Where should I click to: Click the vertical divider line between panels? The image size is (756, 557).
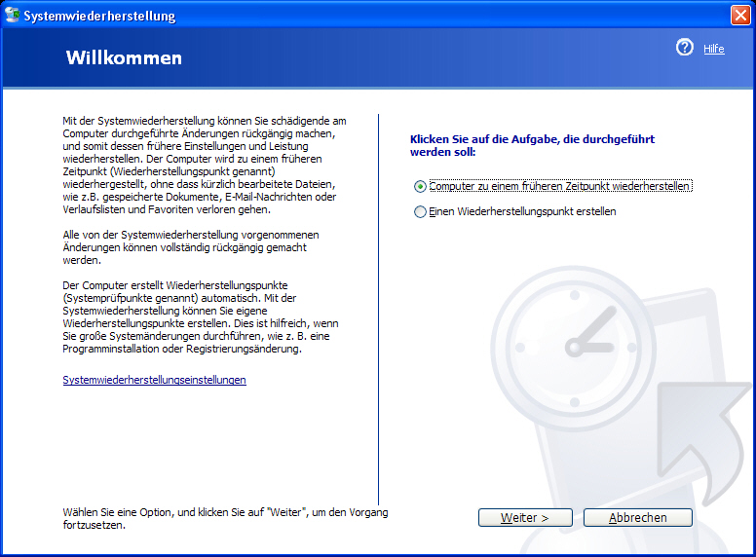pyautogui.click(x=379, y=312)
